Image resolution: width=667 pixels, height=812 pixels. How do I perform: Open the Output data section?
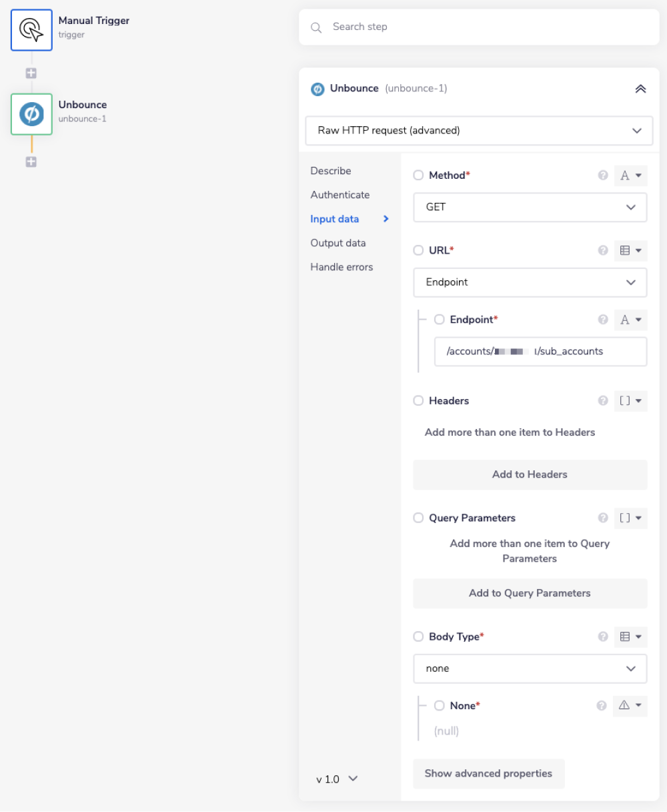coord(338,243)
